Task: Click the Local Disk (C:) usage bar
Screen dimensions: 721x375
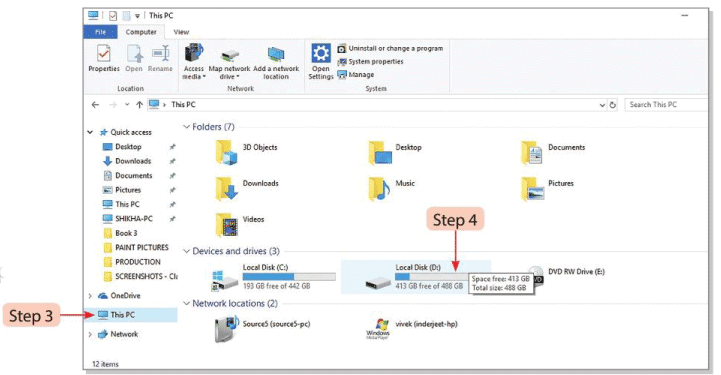Action: [289, 277]
